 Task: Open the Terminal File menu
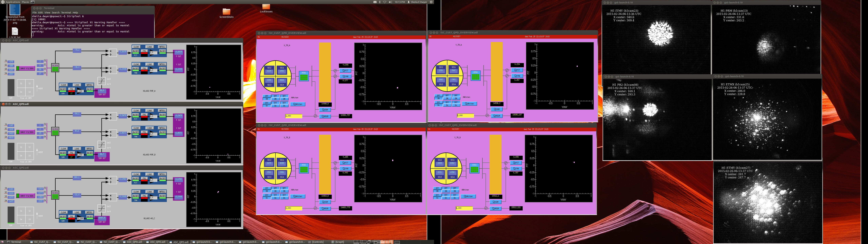tap(34, 13)
